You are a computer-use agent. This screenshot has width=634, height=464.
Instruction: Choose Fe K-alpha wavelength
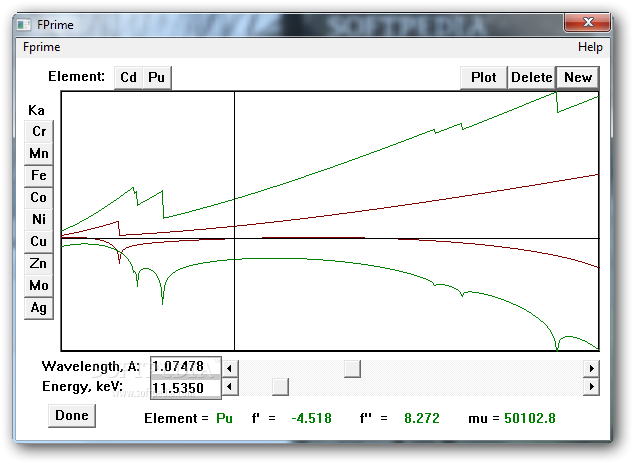coord(39,175)
